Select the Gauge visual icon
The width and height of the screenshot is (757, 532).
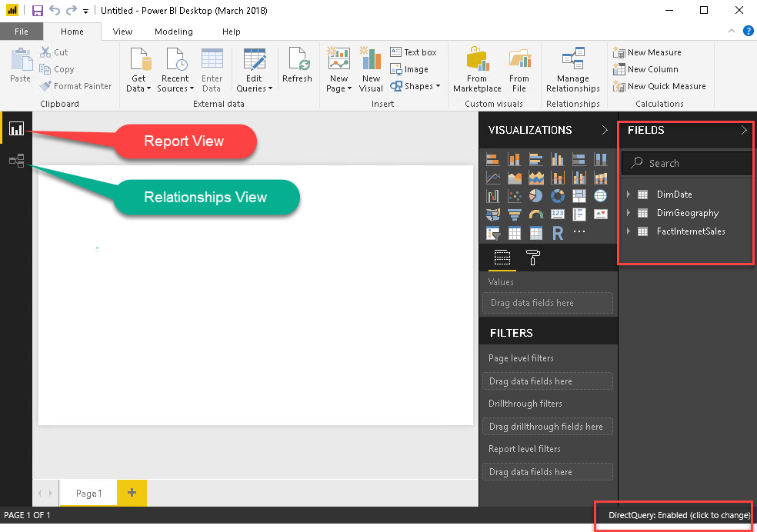point(536,214)
